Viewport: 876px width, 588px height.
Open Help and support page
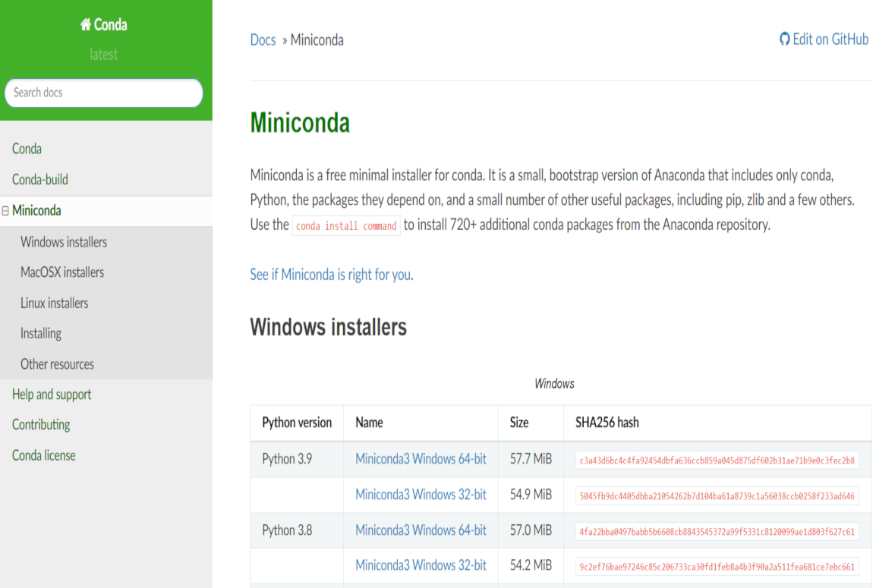click(x=52, y=395)
